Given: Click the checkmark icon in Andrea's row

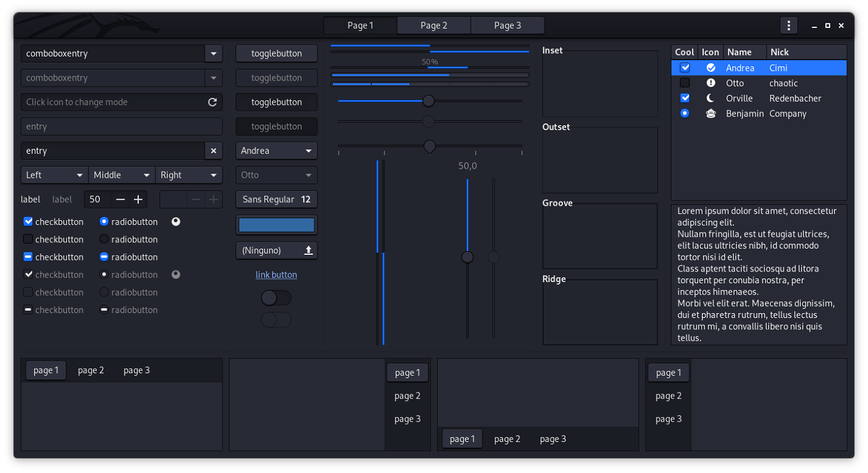Looking at the screenshot, I should 711,68.
